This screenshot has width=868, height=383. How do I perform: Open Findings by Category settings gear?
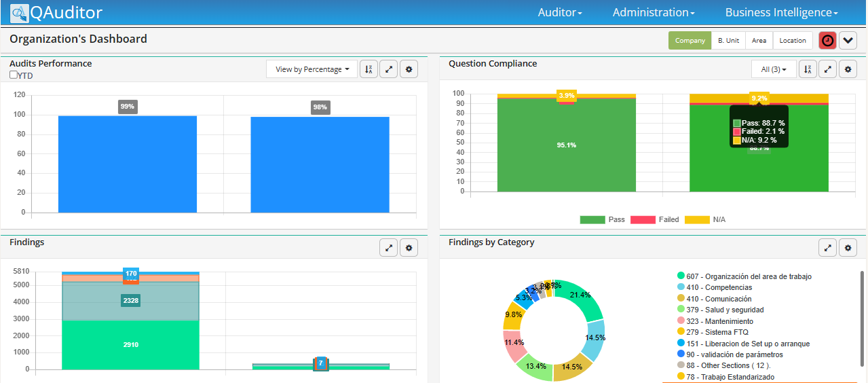point(848,248)
